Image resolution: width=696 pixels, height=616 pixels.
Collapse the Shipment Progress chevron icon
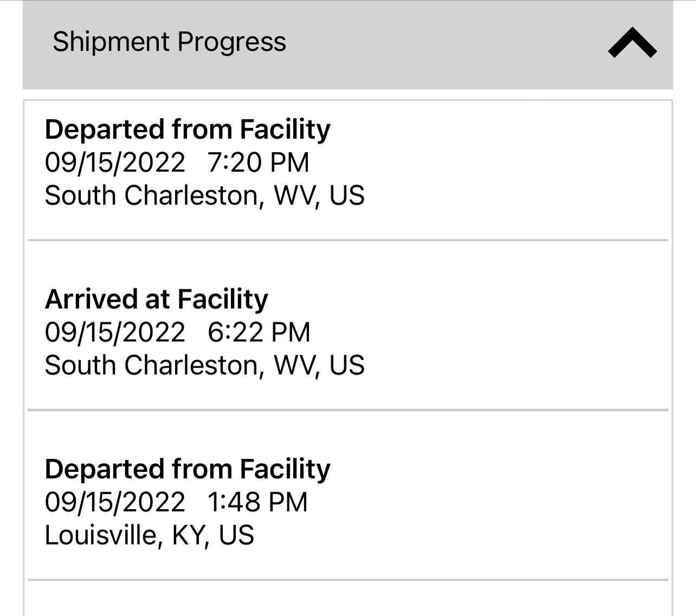coord(633,43)
